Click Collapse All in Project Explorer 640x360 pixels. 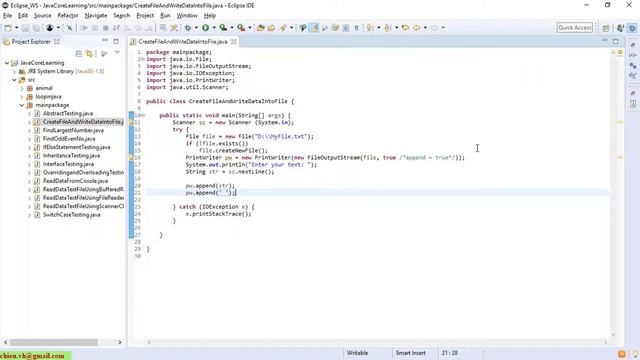pos(79,53)
